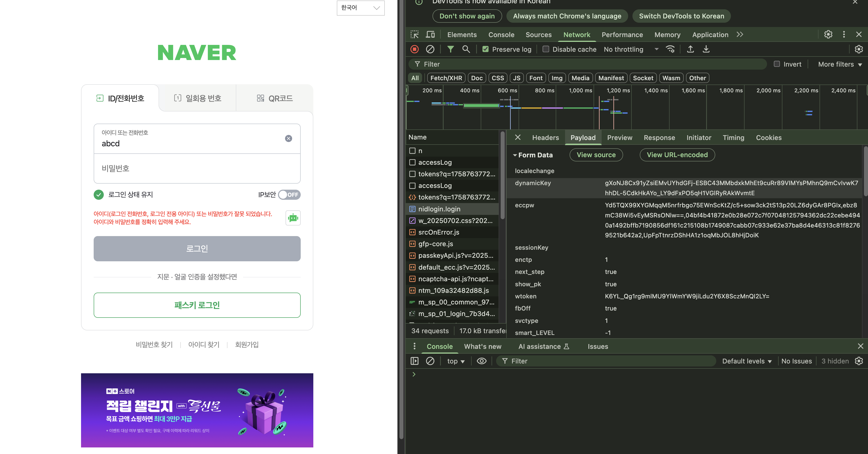This screenshot has height=454, width=868.
Task: Close the bottom console drawer
Action: (x=860, y=346)
